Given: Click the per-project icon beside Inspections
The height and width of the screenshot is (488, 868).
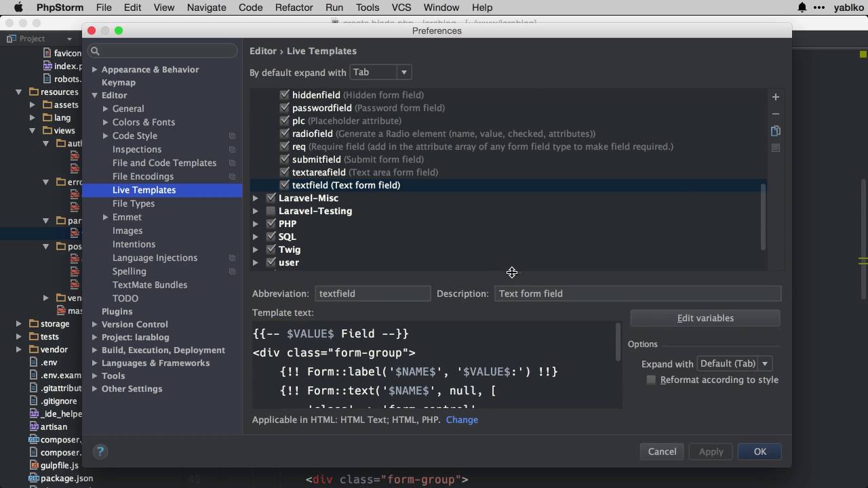Looking at the screenshot, I should pyautogui.click(x=232, y=150).
